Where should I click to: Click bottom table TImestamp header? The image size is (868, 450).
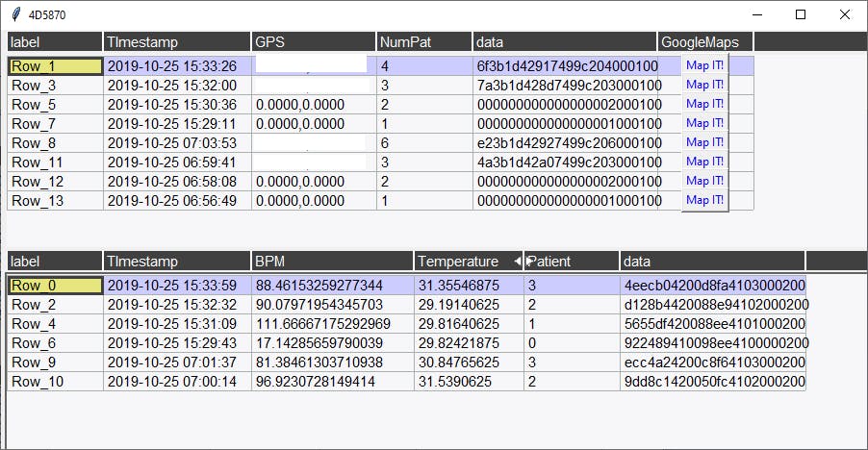(x=177, y=261)
